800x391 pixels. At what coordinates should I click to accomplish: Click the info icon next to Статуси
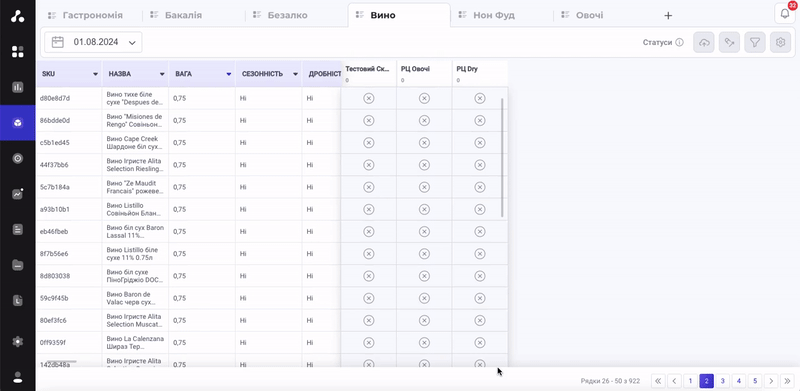(679, 43)
